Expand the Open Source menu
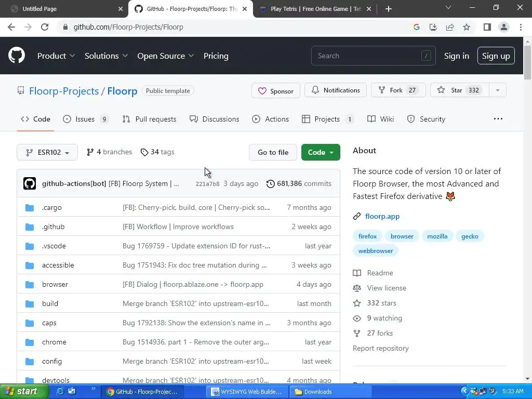 click(x=166, y=56)
